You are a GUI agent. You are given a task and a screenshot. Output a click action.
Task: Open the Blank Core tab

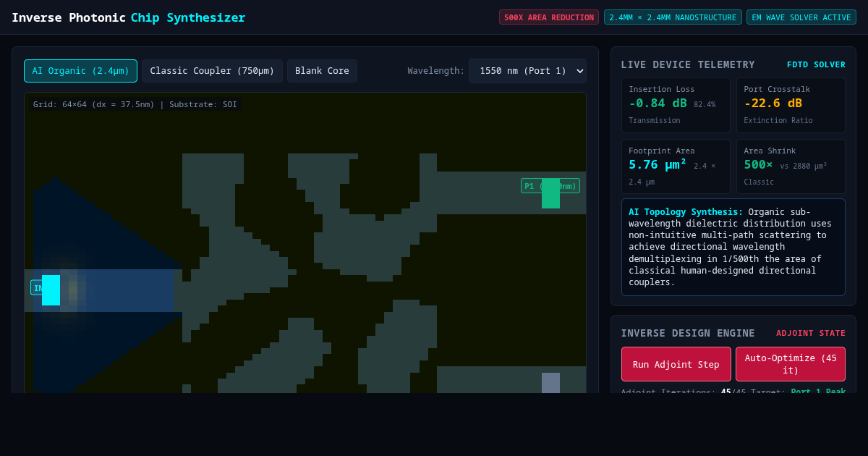[322, 71]
